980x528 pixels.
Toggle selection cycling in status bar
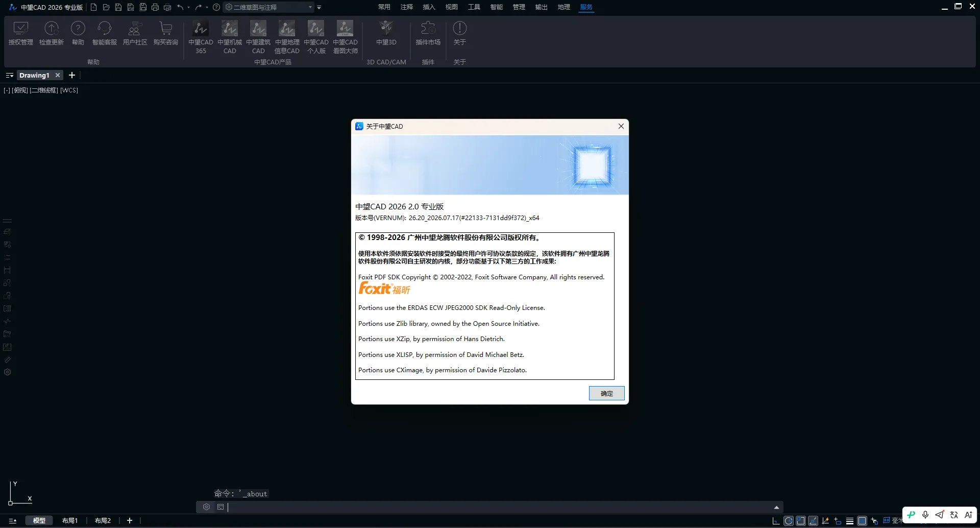pos(874,521)
